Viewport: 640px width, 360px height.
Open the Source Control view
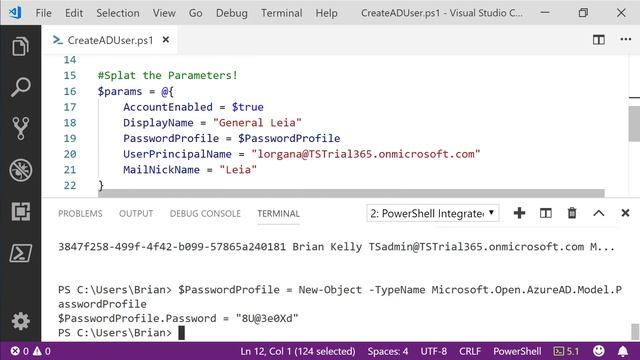pos(20,129)
